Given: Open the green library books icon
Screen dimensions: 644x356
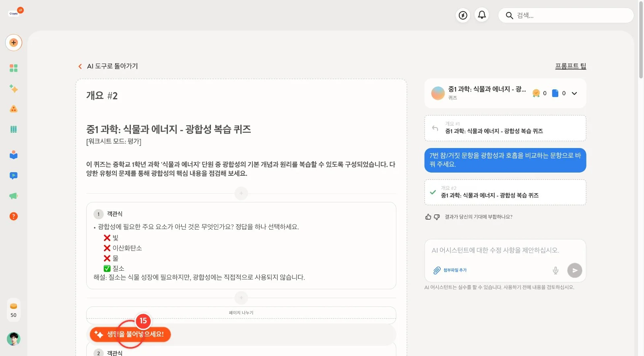Looking at the screenshot, I should pos(14,129).
